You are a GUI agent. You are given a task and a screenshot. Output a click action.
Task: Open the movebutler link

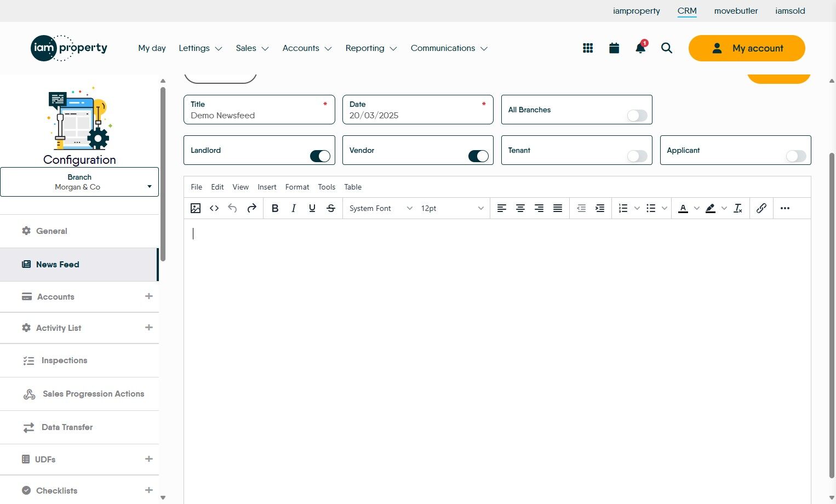(x=736, y=11)
